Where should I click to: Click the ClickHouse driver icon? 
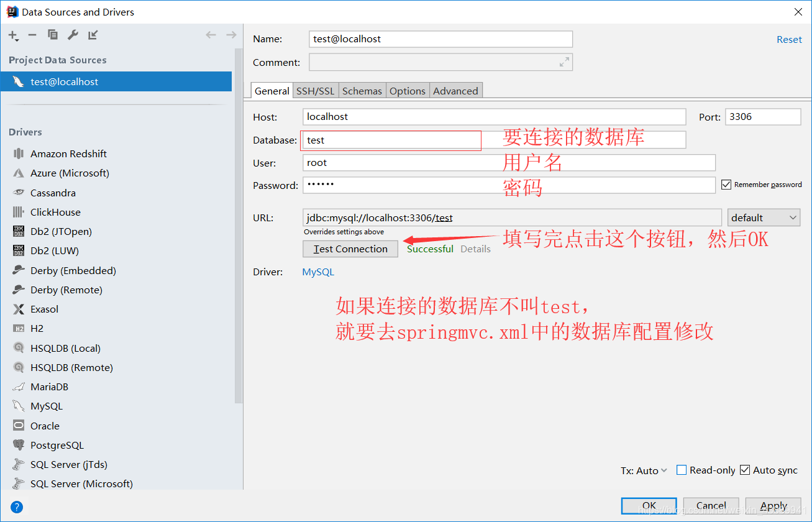(x=19, y=212)
